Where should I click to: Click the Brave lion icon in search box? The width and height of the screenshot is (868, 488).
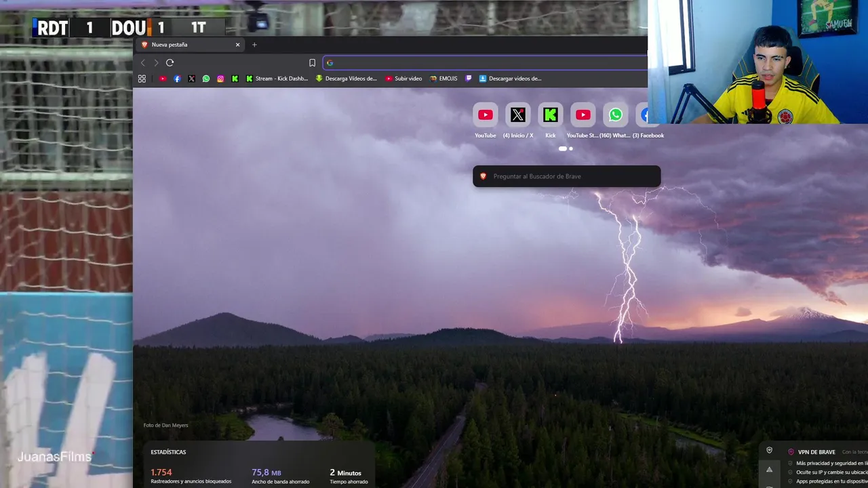(483, 176)
